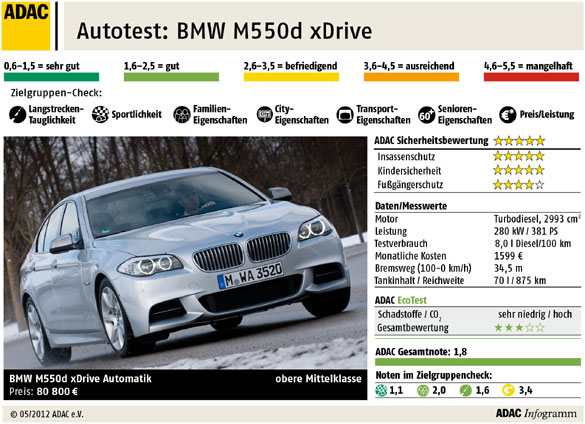
Task: Click the green Gesamtnote bar under 1,8
Action: pos(478,362)
